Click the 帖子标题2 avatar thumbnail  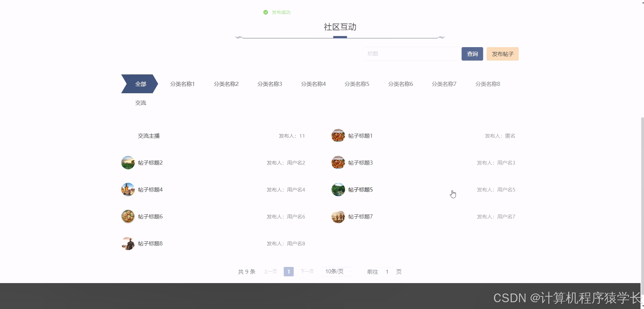[x=128, y=162]
